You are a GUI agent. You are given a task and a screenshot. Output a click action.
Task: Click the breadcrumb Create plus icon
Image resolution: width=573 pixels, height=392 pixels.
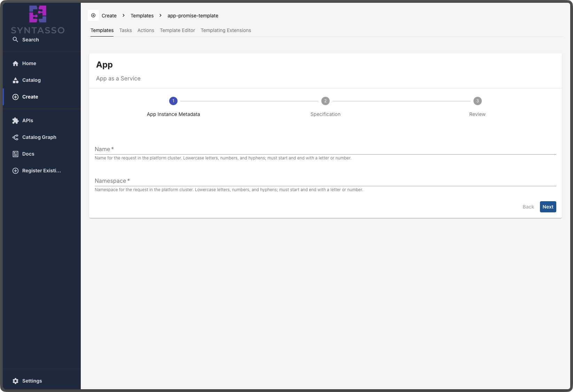point(93,15)
